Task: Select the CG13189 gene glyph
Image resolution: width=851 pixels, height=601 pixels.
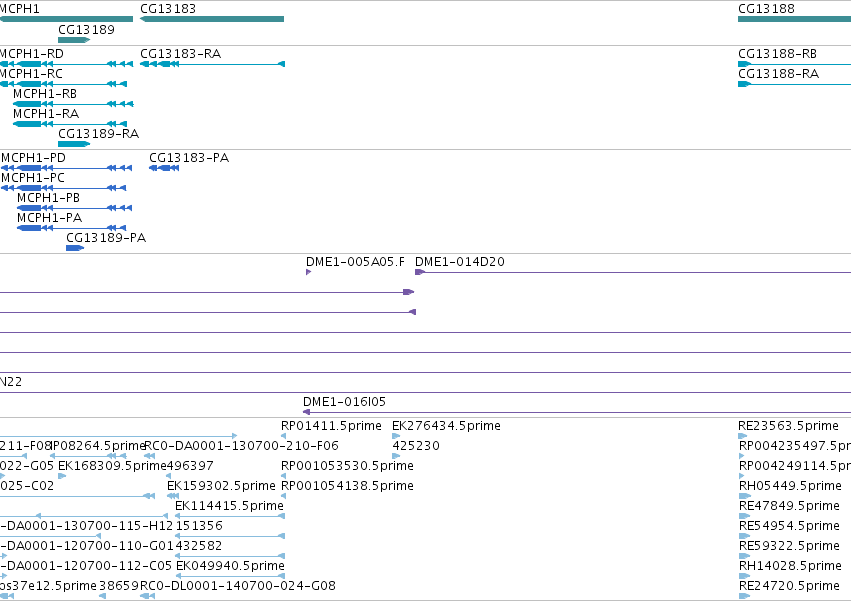Action: coord(74,40)
